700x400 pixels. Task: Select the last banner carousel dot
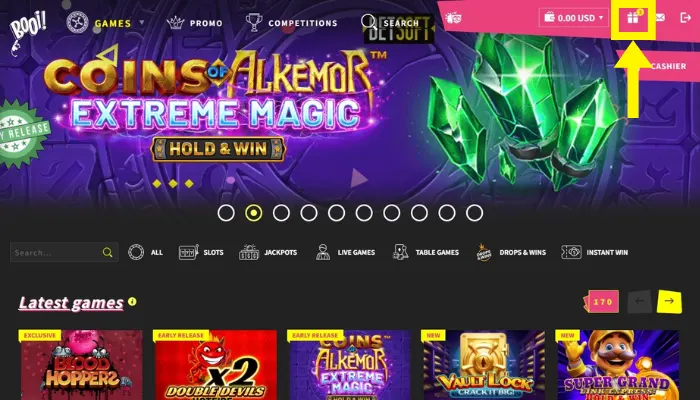coord(475,213)
